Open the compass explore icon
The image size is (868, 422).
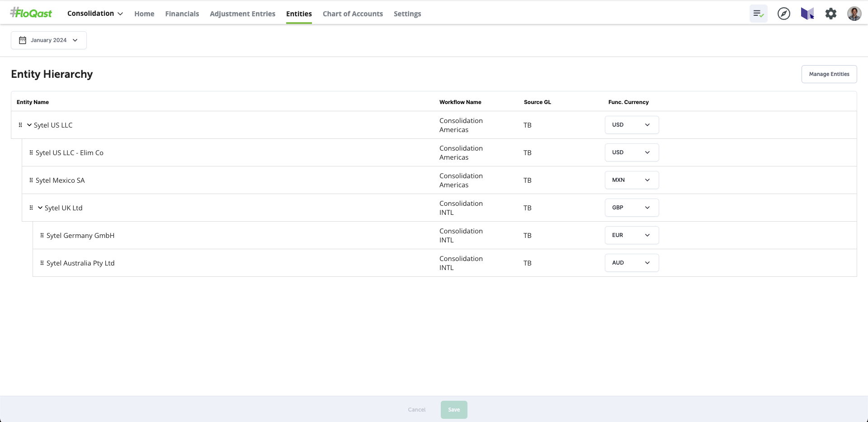coord(784,14)
